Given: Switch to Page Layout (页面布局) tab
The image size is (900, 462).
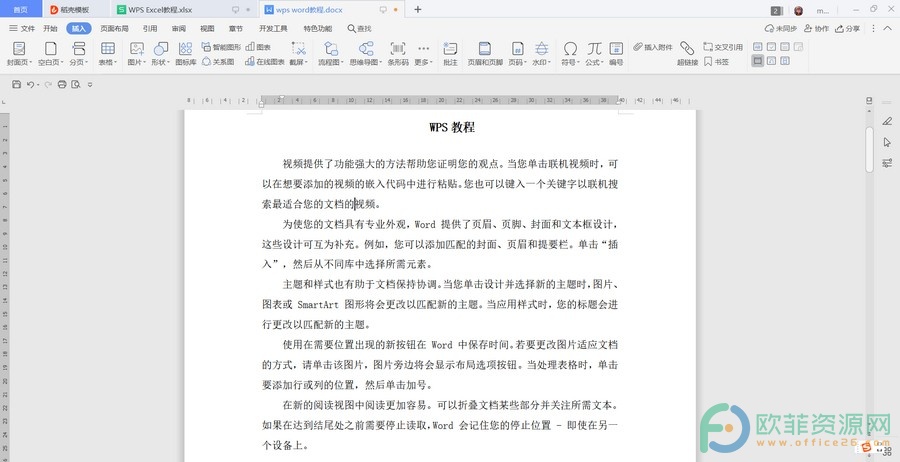Looking at the screenshot, I should [x=114, y=29].
